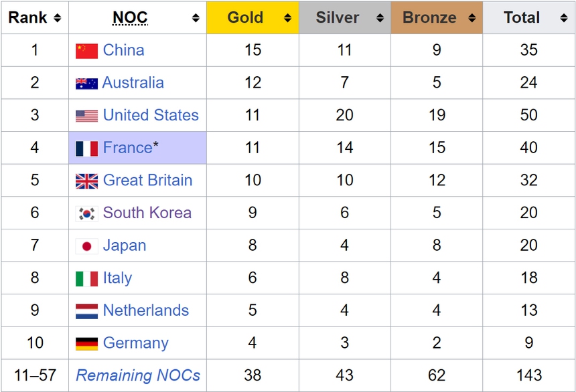Click the China flag icon
The height and width of the screenshot is (392, 576).
86,50
